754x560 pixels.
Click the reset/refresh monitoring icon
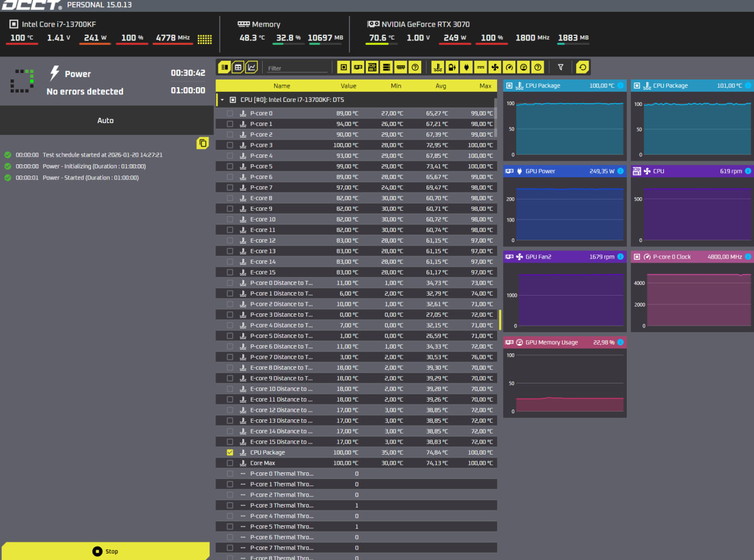(x=583, y=67)
